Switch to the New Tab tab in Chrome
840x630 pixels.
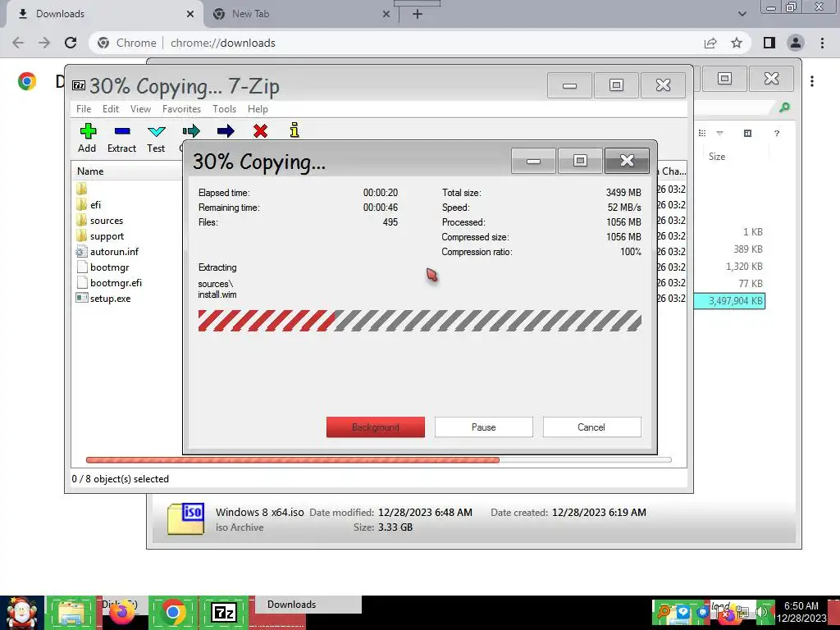(300, 14)
